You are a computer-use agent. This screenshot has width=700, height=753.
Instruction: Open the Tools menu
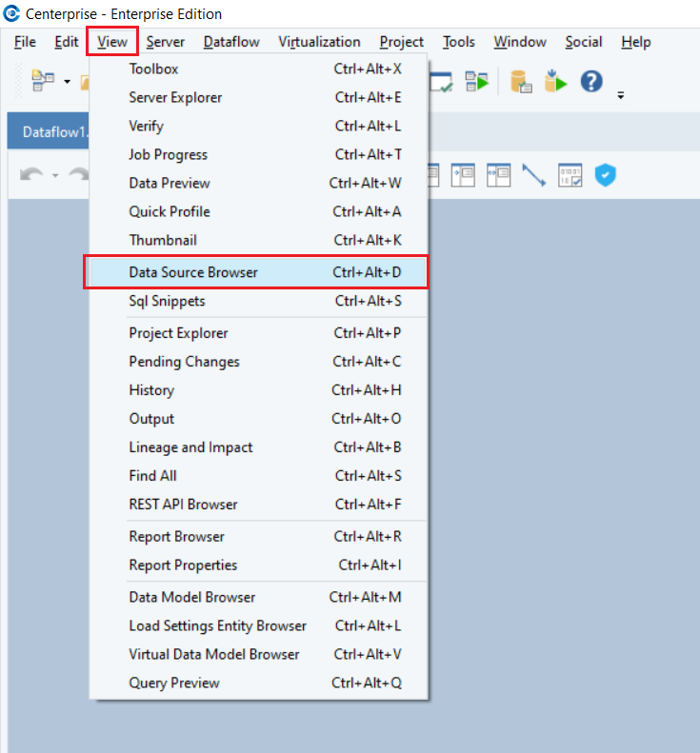(x=459, y=42)
